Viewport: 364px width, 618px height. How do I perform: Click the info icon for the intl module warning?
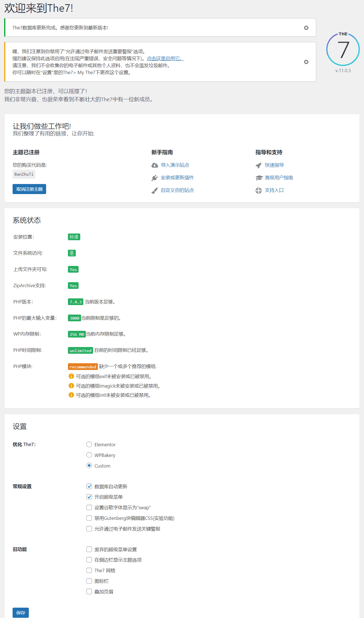71,395
